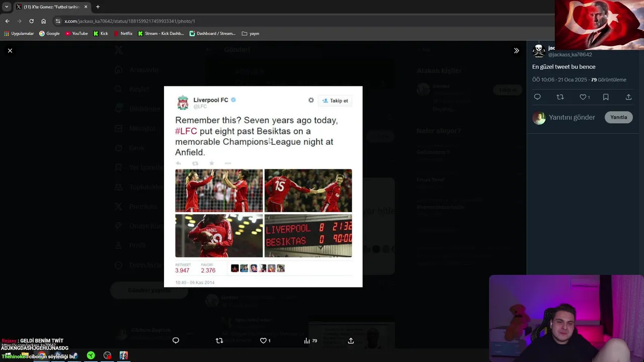Click the Yanıtla button
Image resolution: width=644 pixels, height=362 pixels.
tap(618, 117)
